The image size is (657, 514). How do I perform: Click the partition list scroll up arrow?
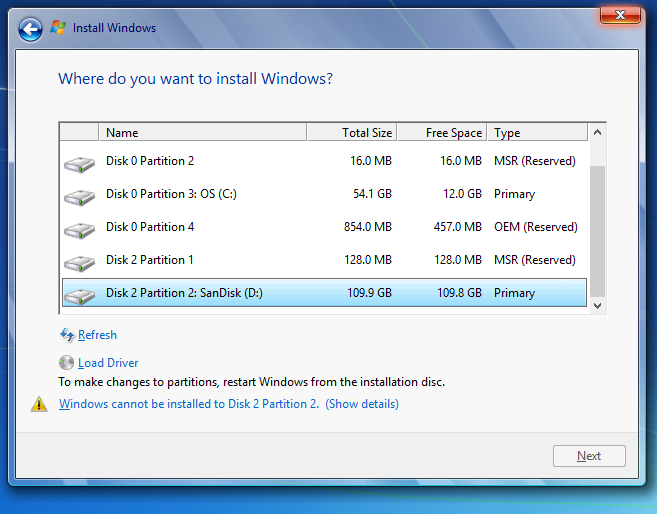598,133
